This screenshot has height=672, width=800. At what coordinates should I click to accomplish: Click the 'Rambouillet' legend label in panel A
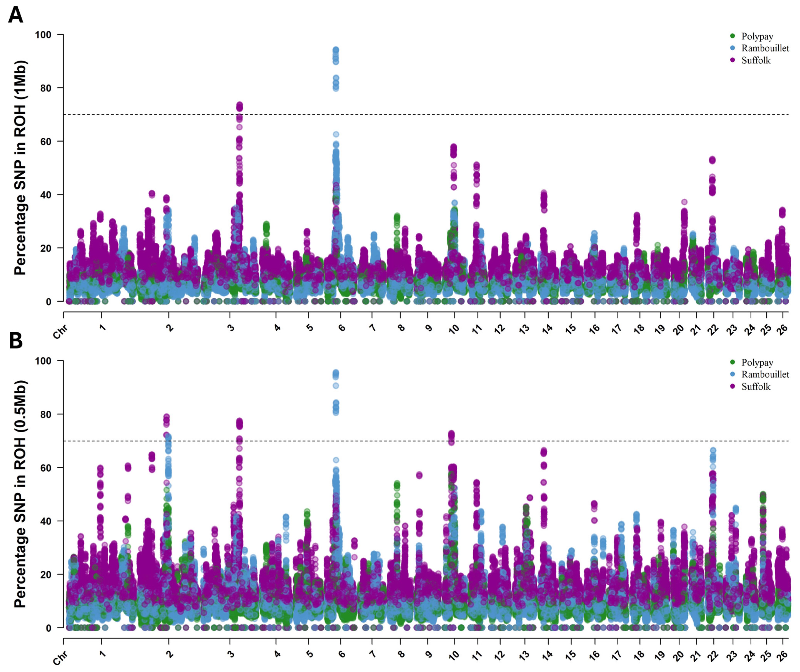765,48
